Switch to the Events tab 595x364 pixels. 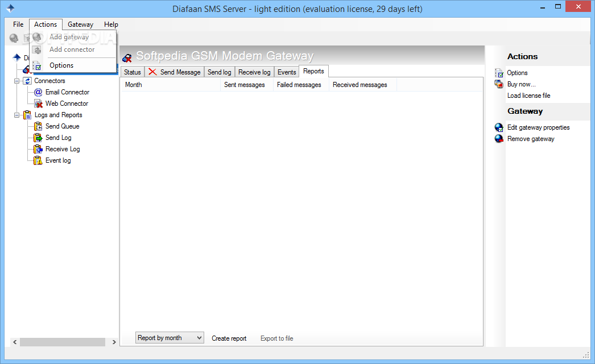click(287, 72)
